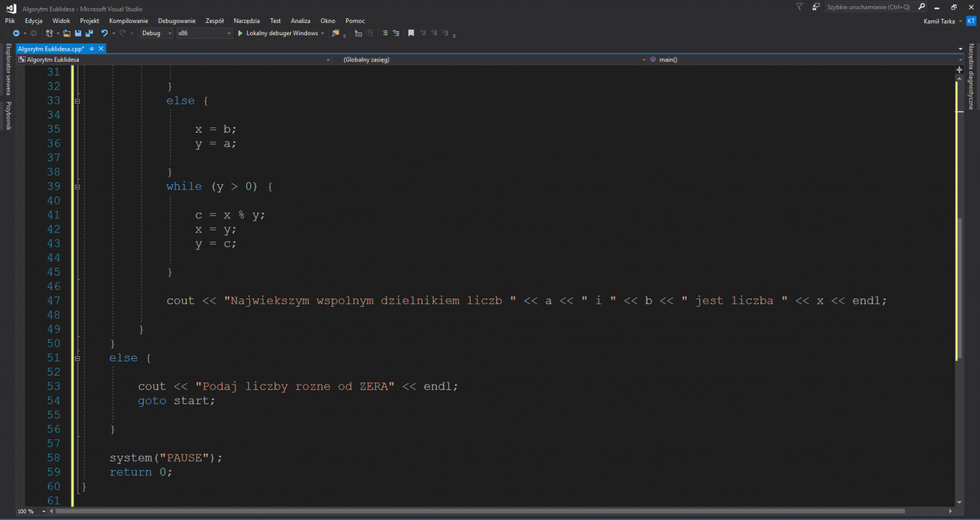Open the Debugowanie menu
This screenshot has height=520, width=980.
click(x=177, y=21)
